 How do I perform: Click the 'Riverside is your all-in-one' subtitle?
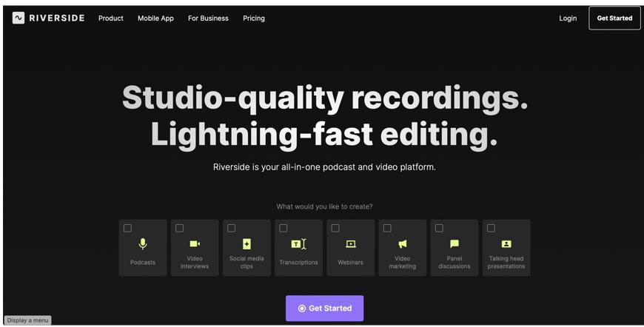tap(324, 167)
